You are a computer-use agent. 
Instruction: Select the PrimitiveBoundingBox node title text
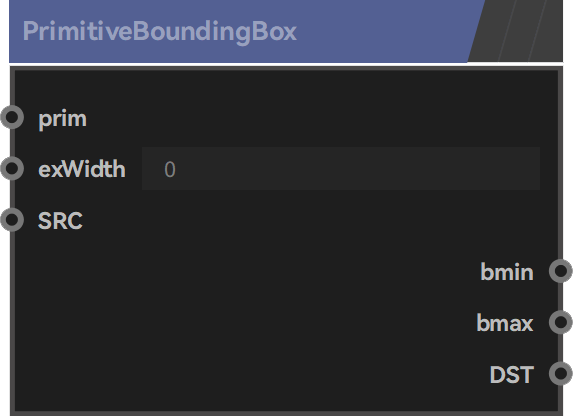pos(160,31)
